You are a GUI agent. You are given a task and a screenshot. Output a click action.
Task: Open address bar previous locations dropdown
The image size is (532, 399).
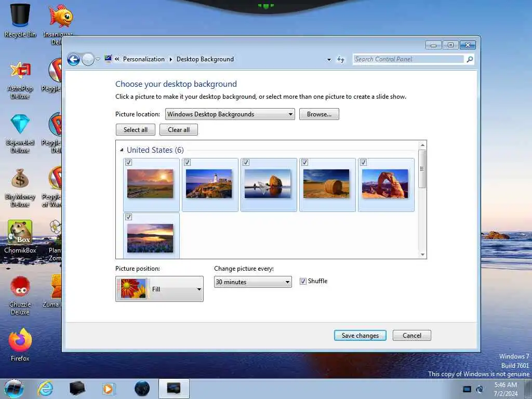coord(329,60)
